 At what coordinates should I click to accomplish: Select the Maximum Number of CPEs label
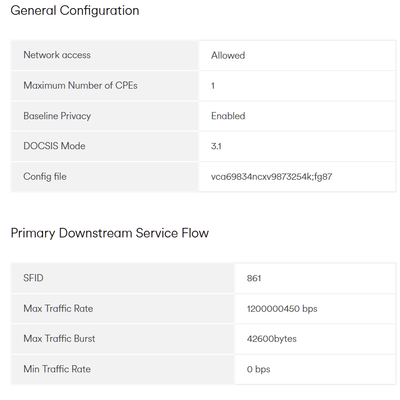(80, 86)
